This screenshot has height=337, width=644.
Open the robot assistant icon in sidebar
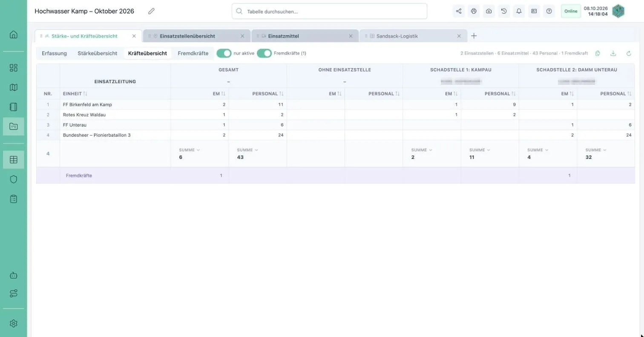tap(14, 275)
